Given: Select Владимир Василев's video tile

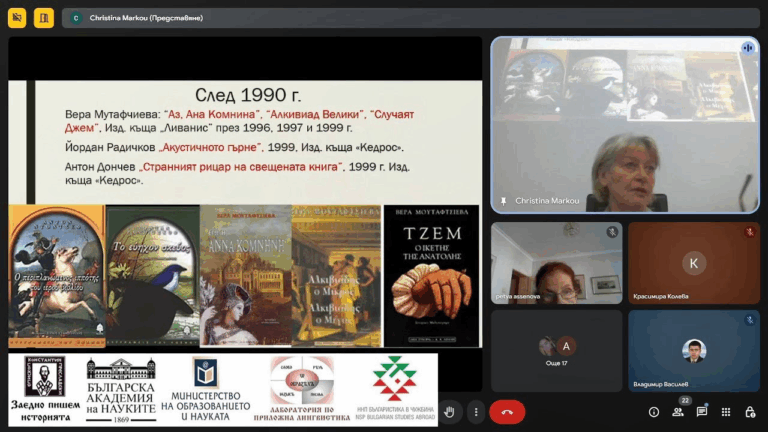Looking at the screenshot, I should click(x=694, y=350).
